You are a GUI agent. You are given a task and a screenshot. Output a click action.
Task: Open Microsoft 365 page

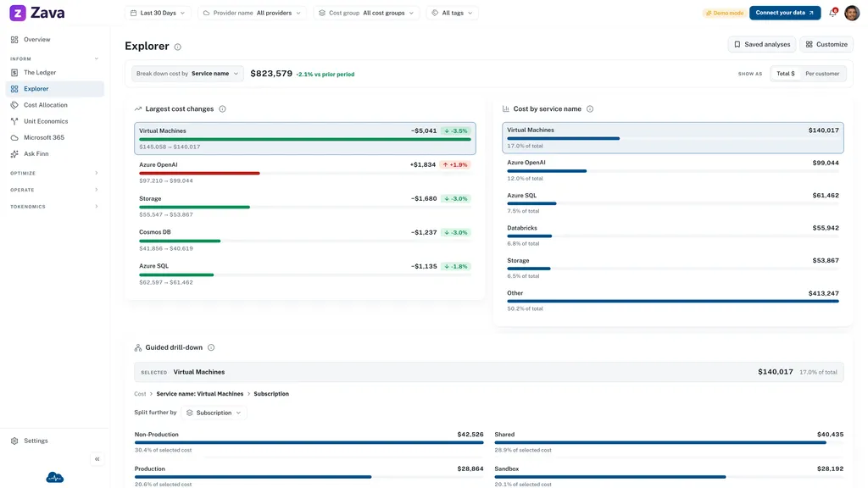coord(55,138)
